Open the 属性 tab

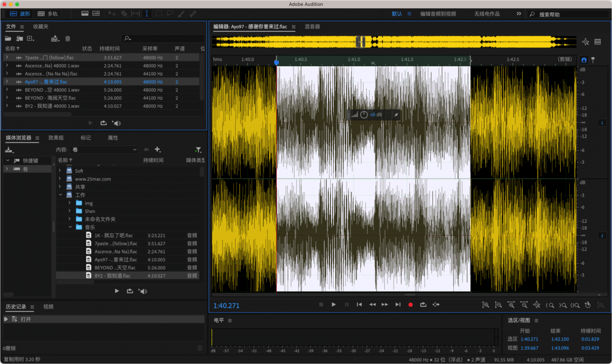click(113, 138)
